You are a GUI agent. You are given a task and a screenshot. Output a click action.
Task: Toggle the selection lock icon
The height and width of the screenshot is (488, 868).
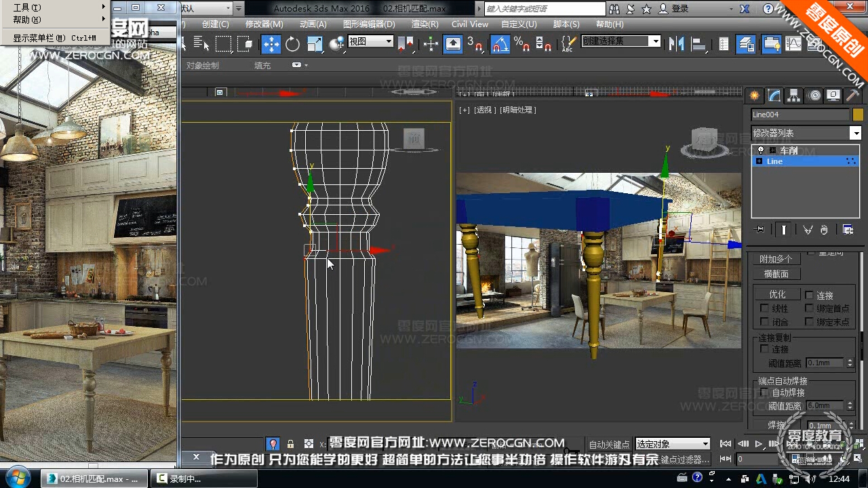pos(290,444)
